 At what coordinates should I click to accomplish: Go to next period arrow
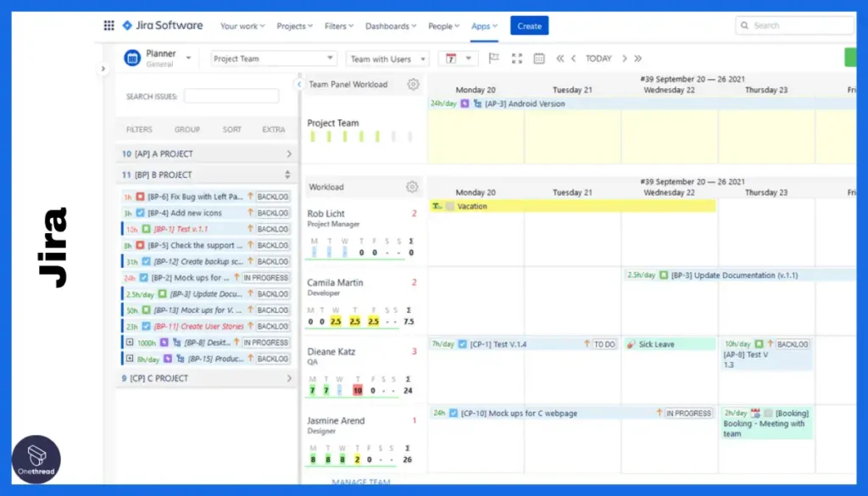coord(625,59)
